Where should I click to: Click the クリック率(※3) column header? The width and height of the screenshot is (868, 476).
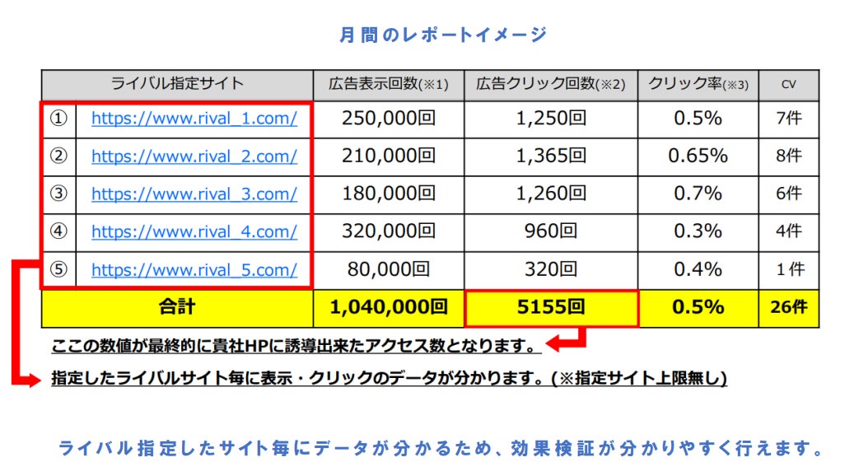coord(698,85)
